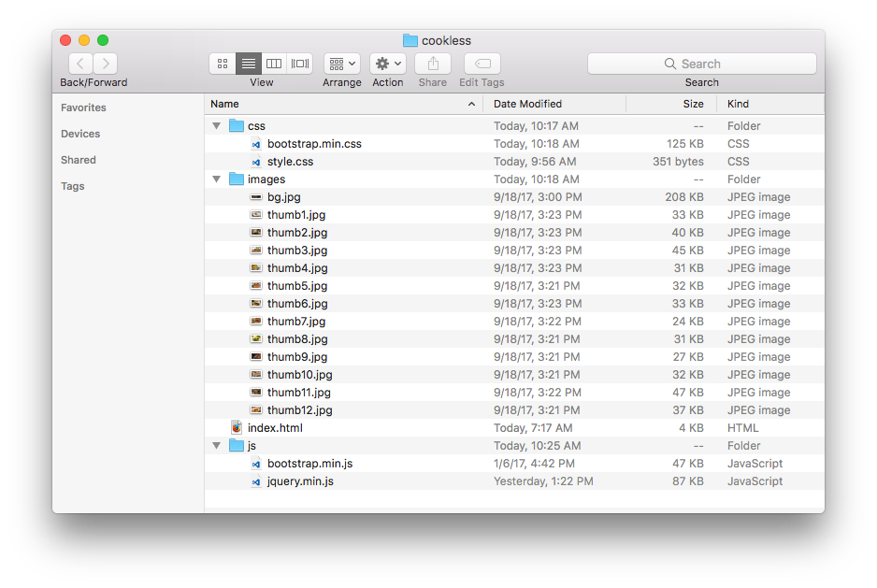877x588 pixels.
Task: Switch to icon view
Action: coord(222,63)
